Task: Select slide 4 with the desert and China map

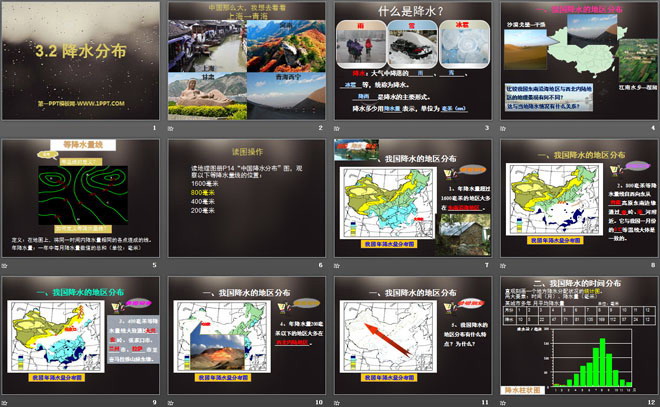Action: pyautogui.click(x=579, y=61)
